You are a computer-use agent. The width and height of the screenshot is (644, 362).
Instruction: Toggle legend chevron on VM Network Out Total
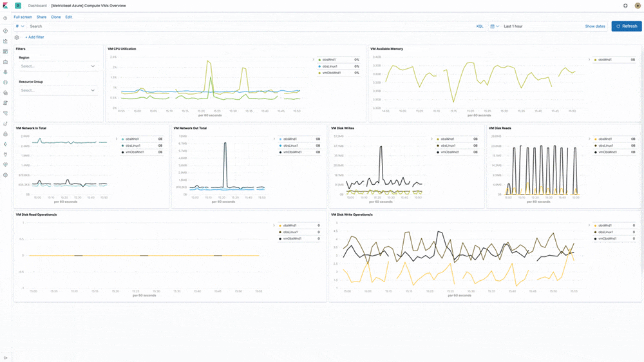(x=274, y=139)
